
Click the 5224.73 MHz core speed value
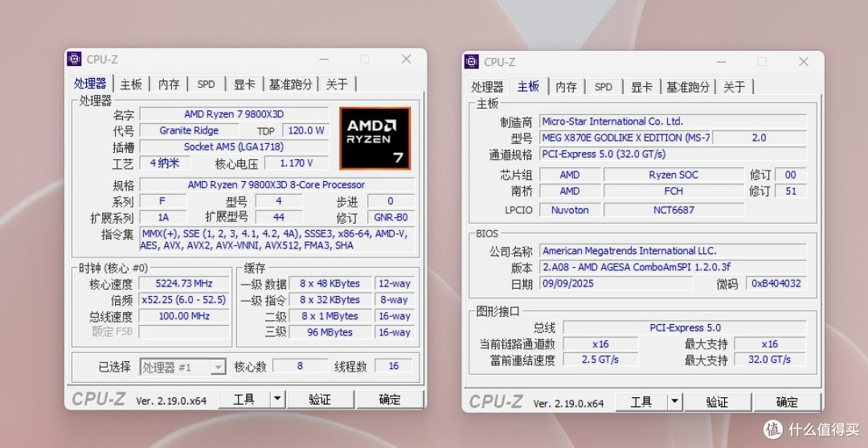[184, 284]
